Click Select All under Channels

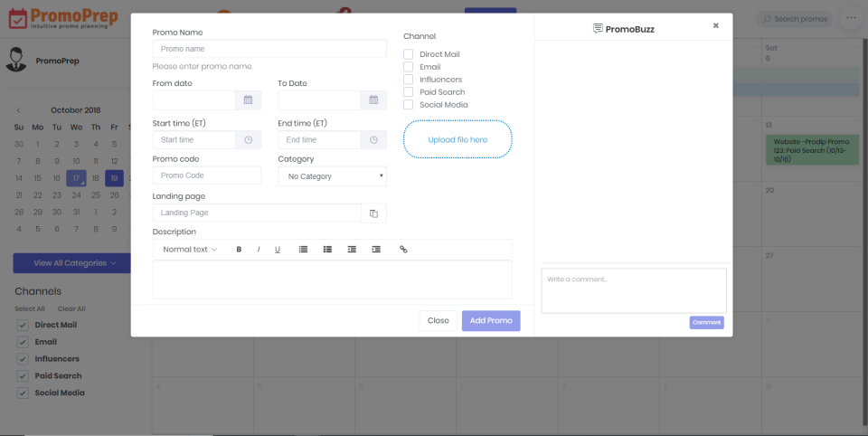[29, 309]
